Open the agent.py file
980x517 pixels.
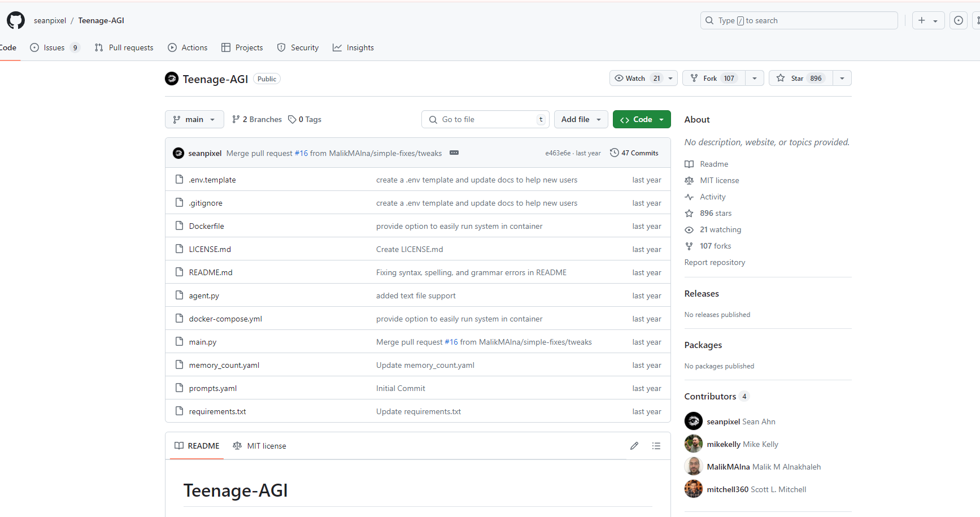click(x=204, y=296)
